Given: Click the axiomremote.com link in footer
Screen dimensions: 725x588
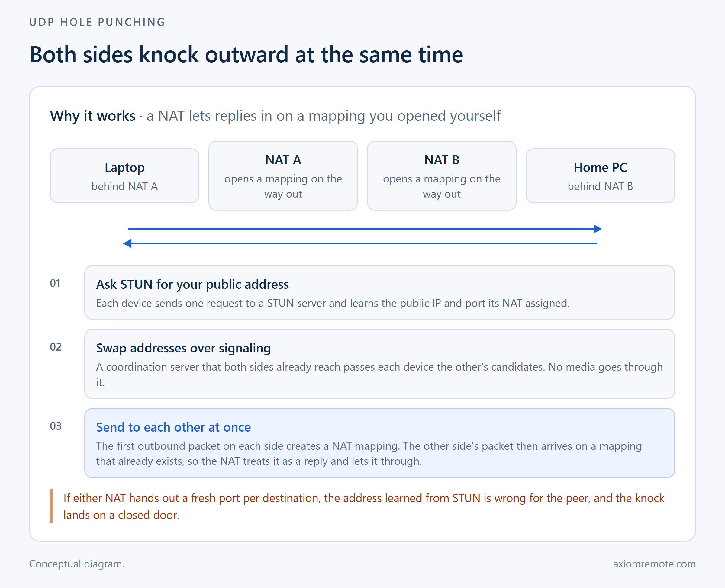Looking at the screenshot, I should click(x=654, y=564).
